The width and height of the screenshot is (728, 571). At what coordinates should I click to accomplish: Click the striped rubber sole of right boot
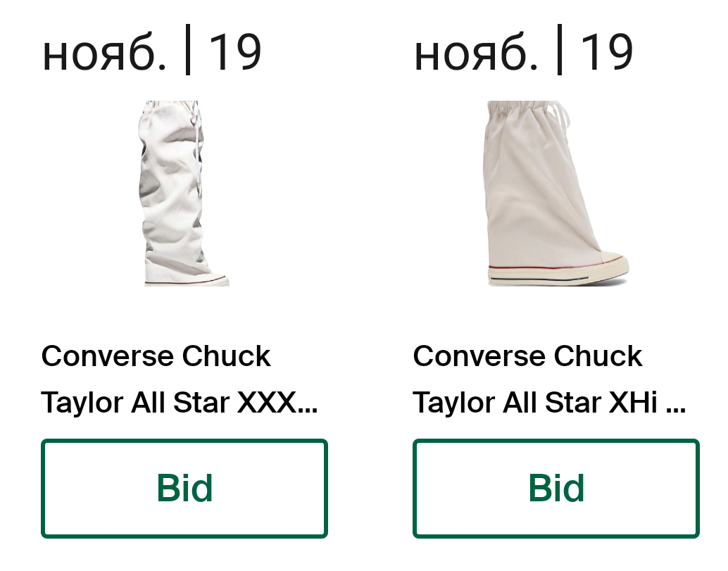557,274
